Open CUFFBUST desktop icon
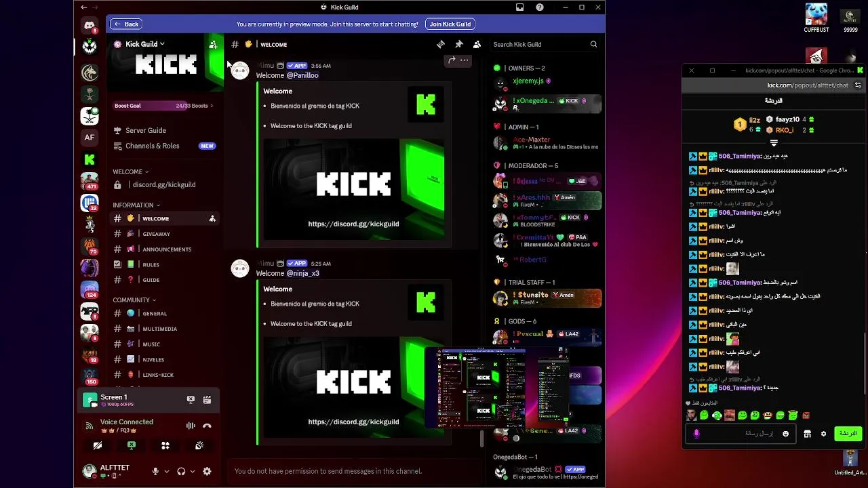Viewport: 868px width, 488px height. pyautogui.click(x=816, y=18)
